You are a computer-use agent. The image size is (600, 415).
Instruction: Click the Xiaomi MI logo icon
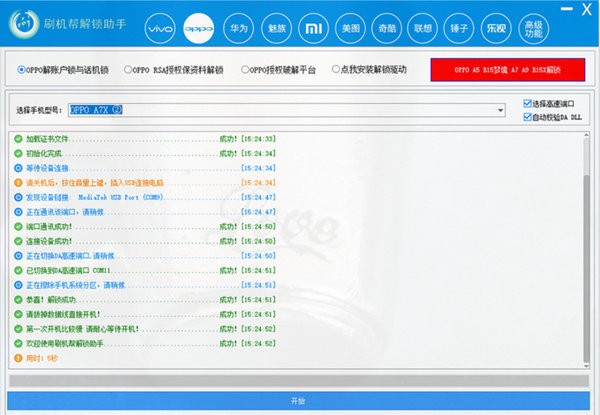(314, 30)
